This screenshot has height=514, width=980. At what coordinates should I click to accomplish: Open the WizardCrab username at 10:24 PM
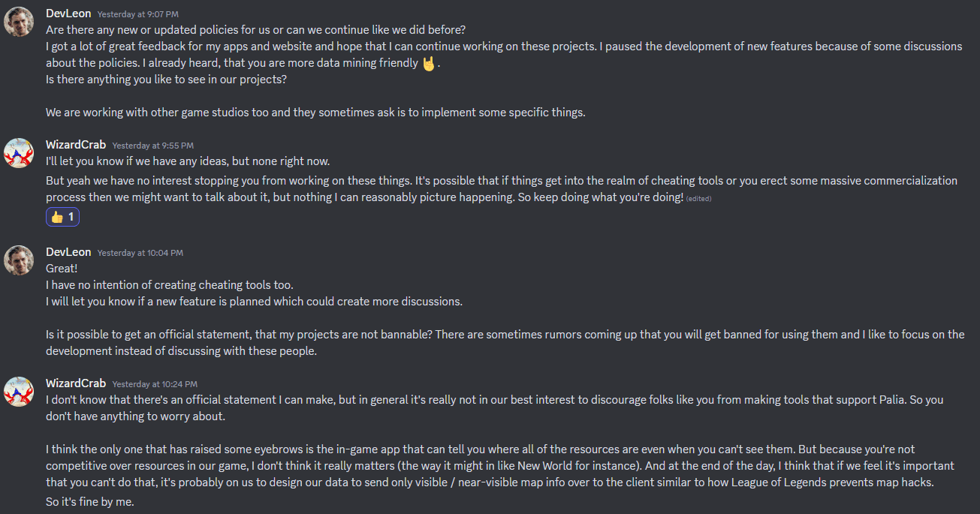(76, 383)
